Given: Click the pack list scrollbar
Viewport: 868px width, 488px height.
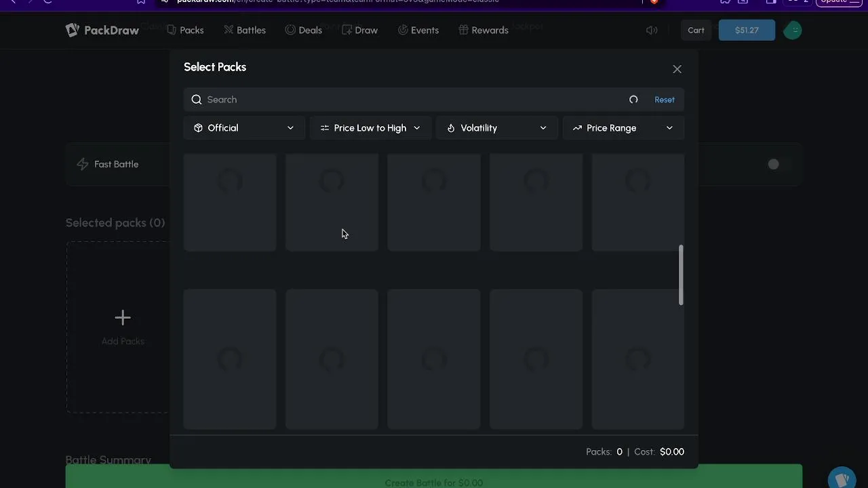Looking at the screenshot, I should coord(681,274).
